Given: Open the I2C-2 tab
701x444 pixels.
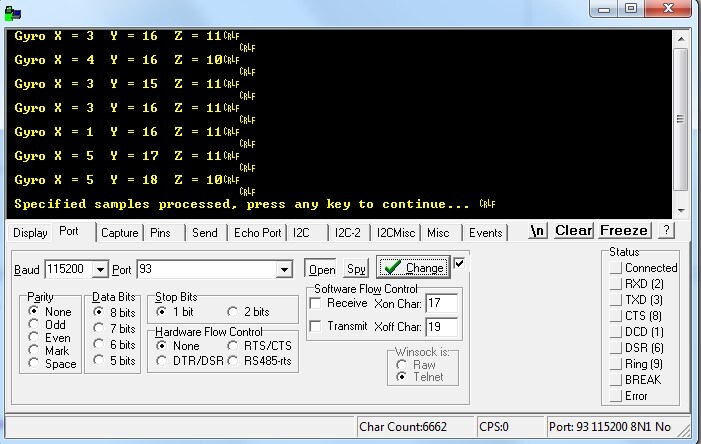Looking at the screenshot, I should click(x=347, y=233).
